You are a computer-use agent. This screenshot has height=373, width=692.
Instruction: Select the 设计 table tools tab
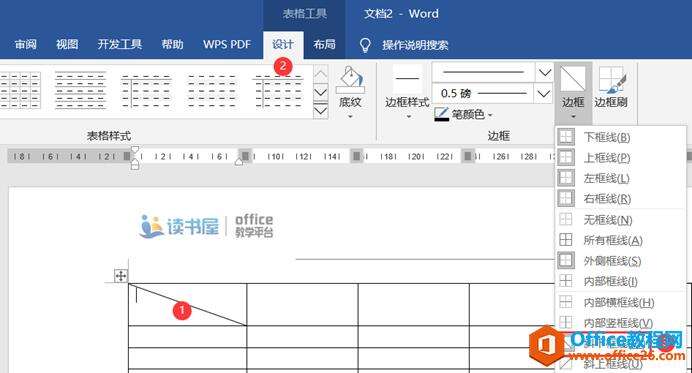(283, 45)
